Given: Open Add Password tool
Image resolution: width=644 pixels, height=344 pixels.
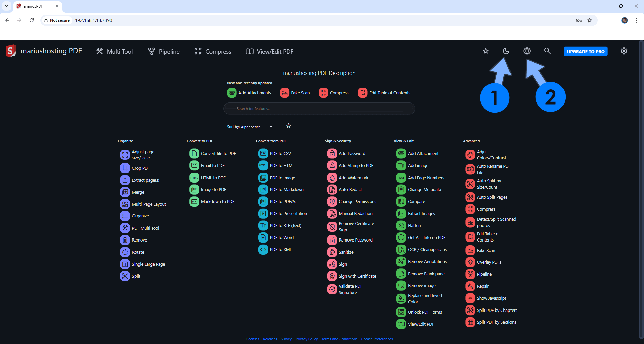Looking at the screenshot, I should click(346, 153).
